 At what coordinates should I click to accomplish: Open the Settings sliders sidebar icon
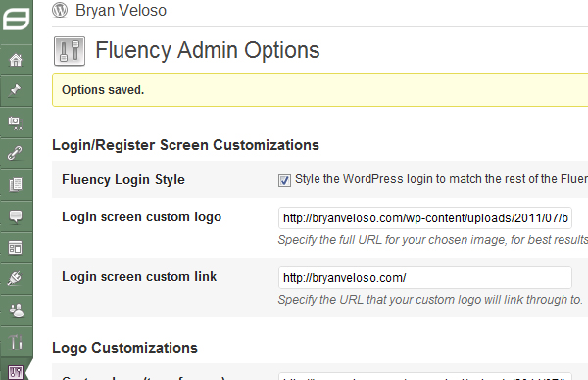click(x=16, y=372)
